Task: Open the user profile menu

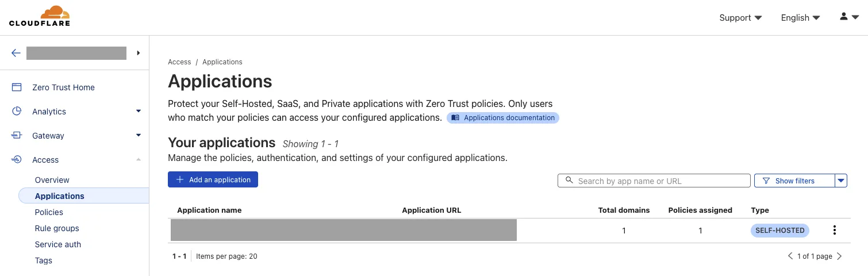Action: click(848, 17)
